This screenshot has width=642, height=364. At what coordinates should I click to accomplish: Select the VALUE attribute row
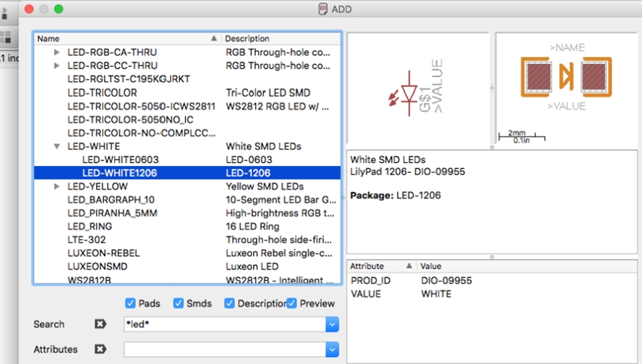(x=492, y=294)
